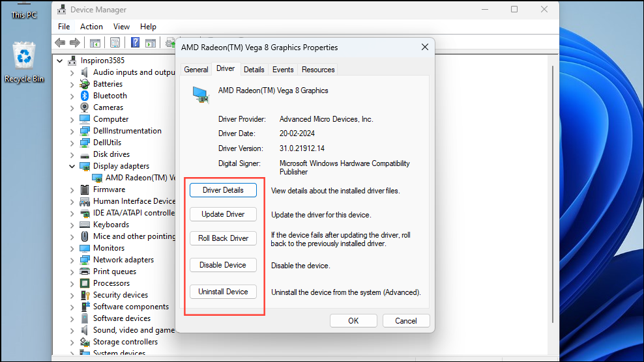The image size is (644, 362).
Task: Click the Print queues printer icon
Action: (x=85, y=271)
